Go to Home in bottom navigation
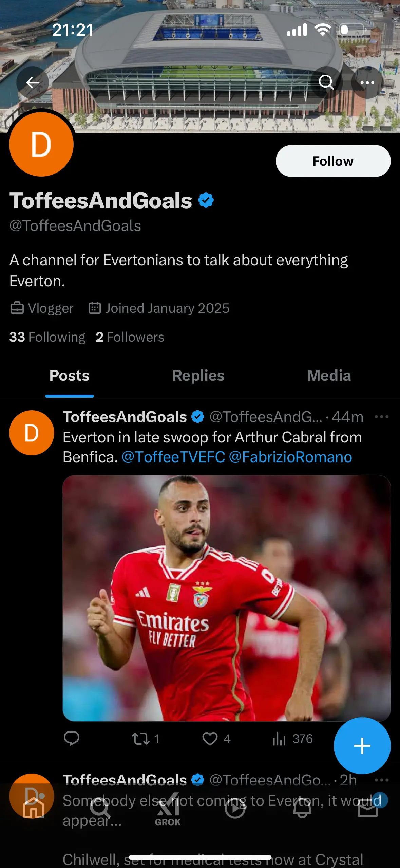Image resolution: width=400 pixels, height=868 pixels. coord(34,810)
